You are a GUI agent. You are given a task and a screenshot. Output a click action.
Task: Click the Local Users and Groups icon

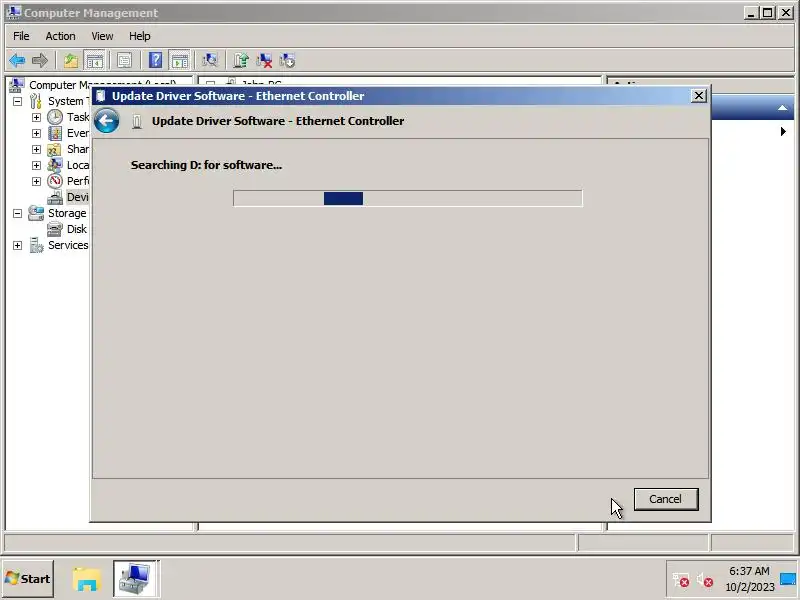pos(55,165)
